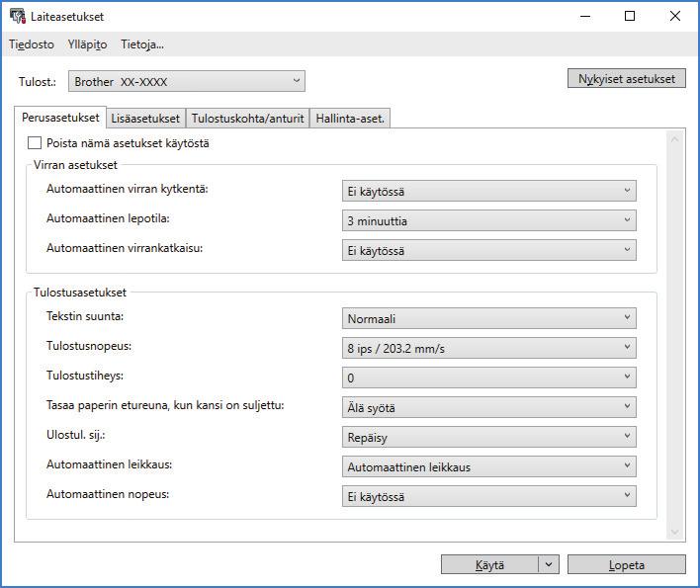Click the Laiteasetukset app icon in title bar

point(18,17)
